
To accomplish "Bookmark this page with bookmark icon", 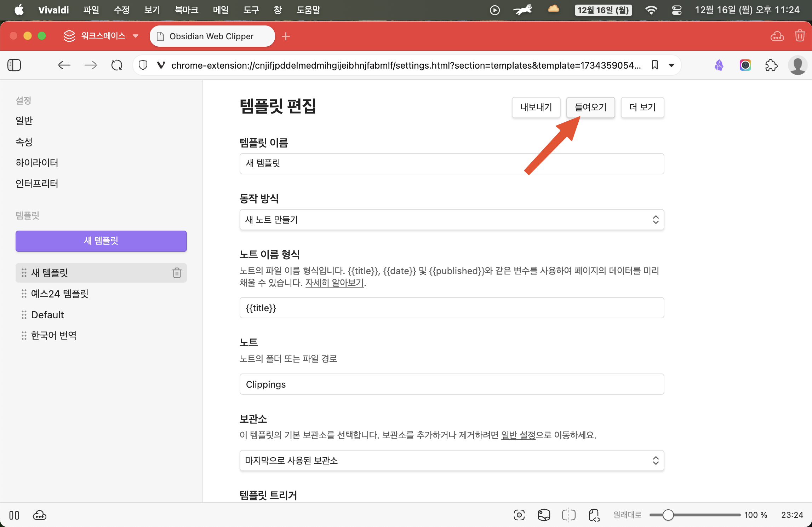I will pos(654,65).
